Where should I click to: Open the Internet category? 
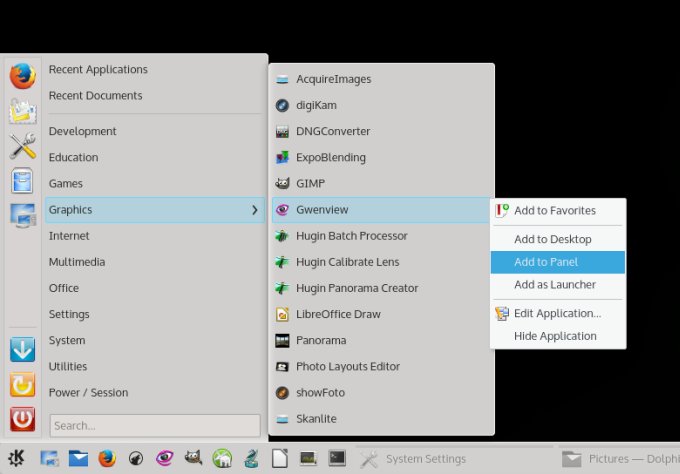(x=155, y=236)
